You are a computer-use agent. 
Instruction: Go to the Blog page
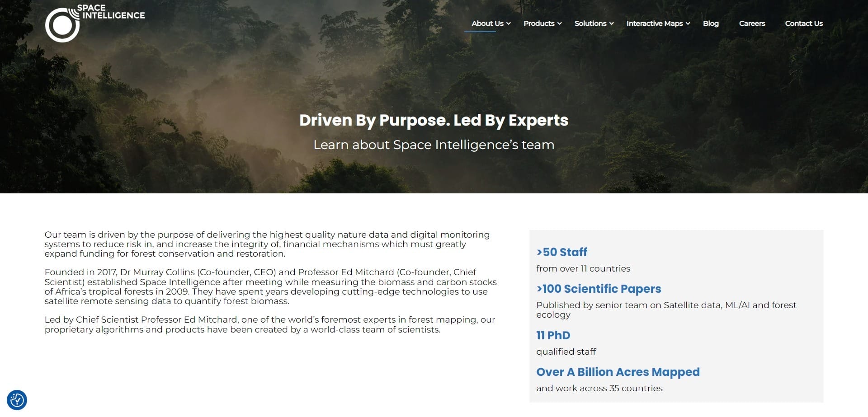click(x=711, y=23)
